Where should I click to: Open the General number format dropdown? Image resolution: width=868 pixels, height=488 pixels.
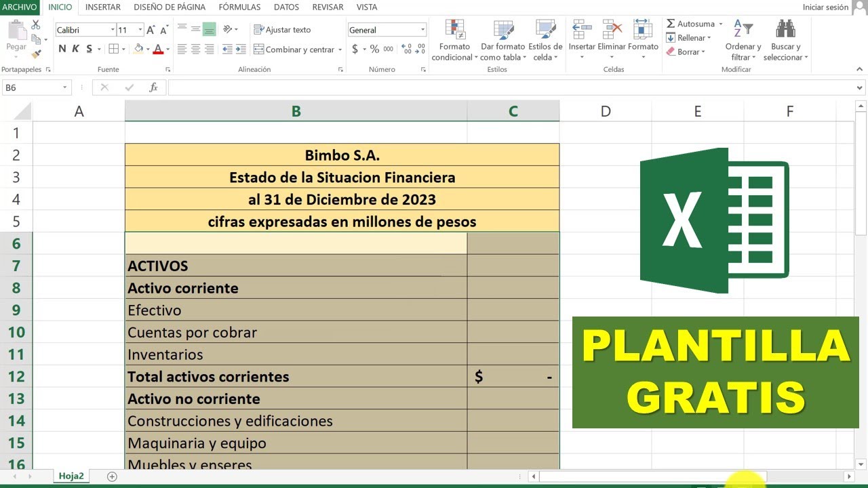(422, 30)
